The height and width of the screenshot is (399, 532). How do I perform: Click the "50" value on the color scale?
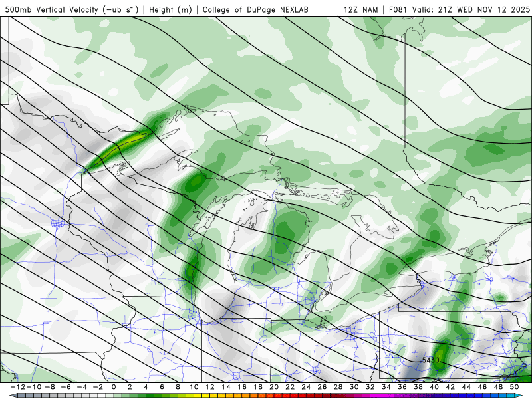[514, 387]
